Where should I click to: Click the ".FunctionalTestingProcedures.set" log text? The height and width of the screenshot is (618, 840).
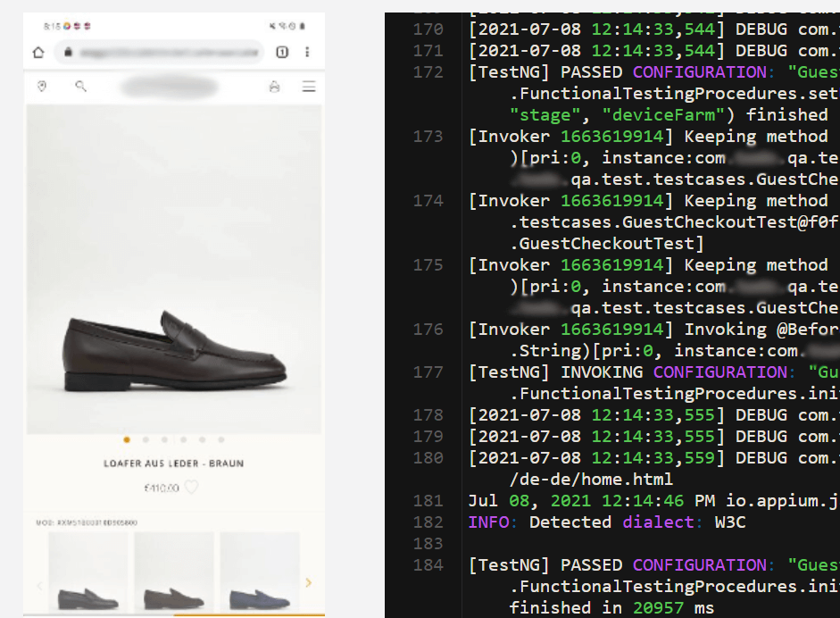673,94
